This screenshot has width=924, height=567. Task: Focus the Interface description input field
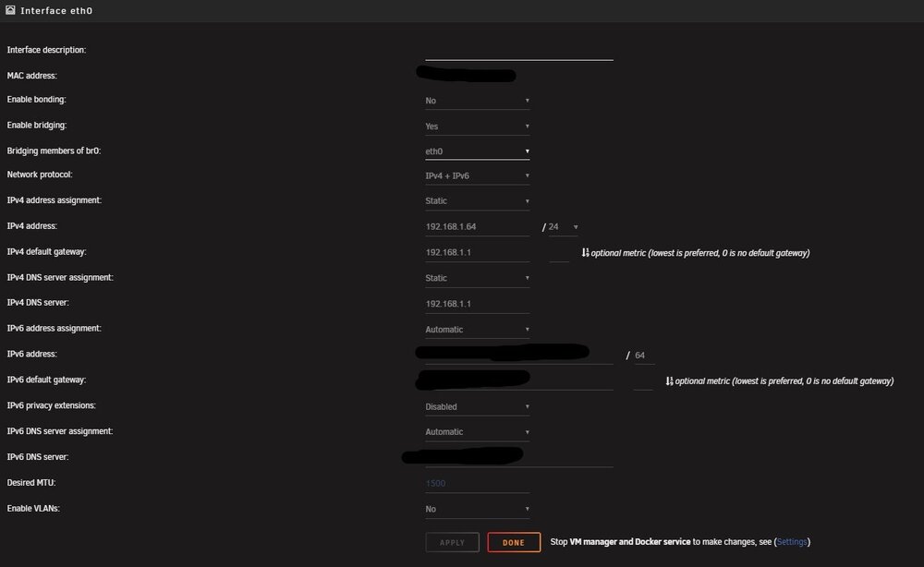[519, 51]
